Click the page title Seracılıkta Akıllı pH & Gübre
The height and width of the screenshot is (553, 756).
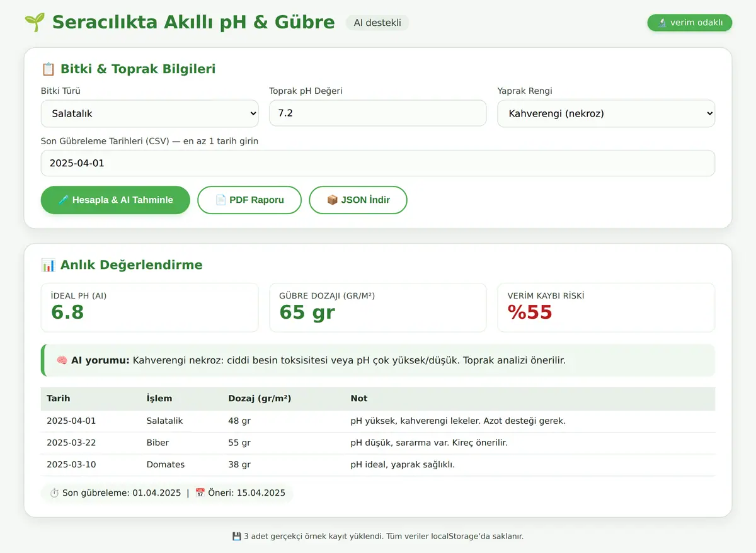(x=193, y=23)
